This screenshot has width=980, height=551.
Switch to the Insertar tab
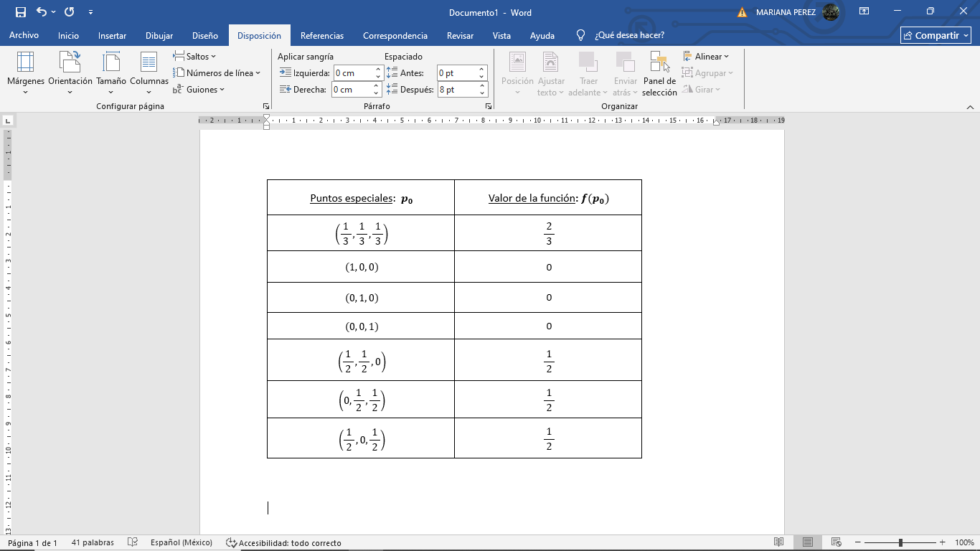click(112, 36)
